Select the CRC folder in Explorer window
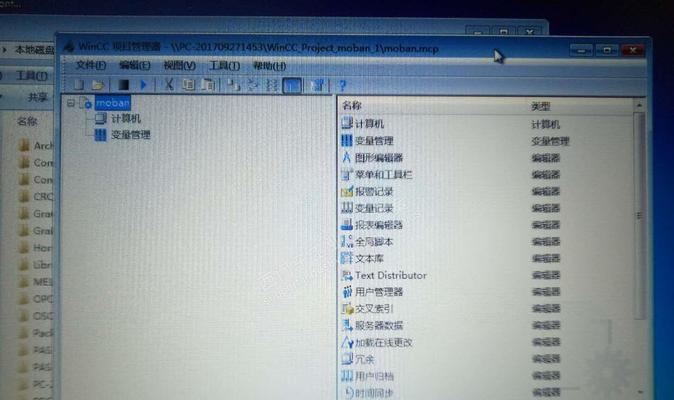This screenshot has height=400, width=674. point(36,196)
